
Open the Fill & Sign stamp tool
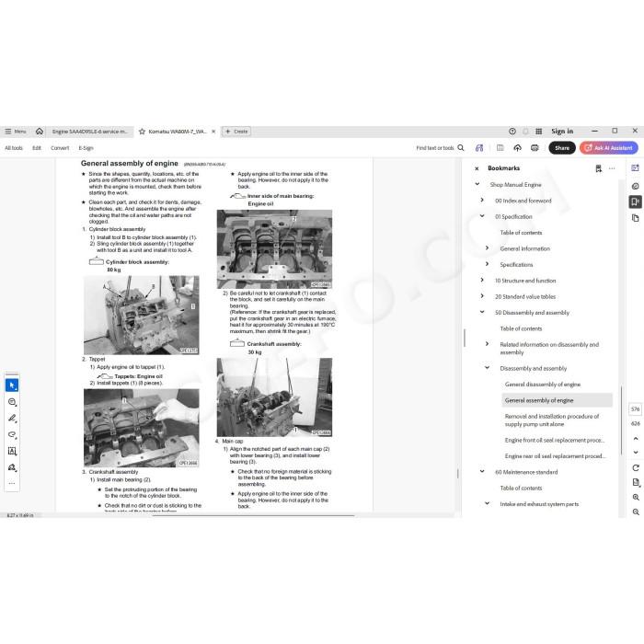[x=12, y=467]
